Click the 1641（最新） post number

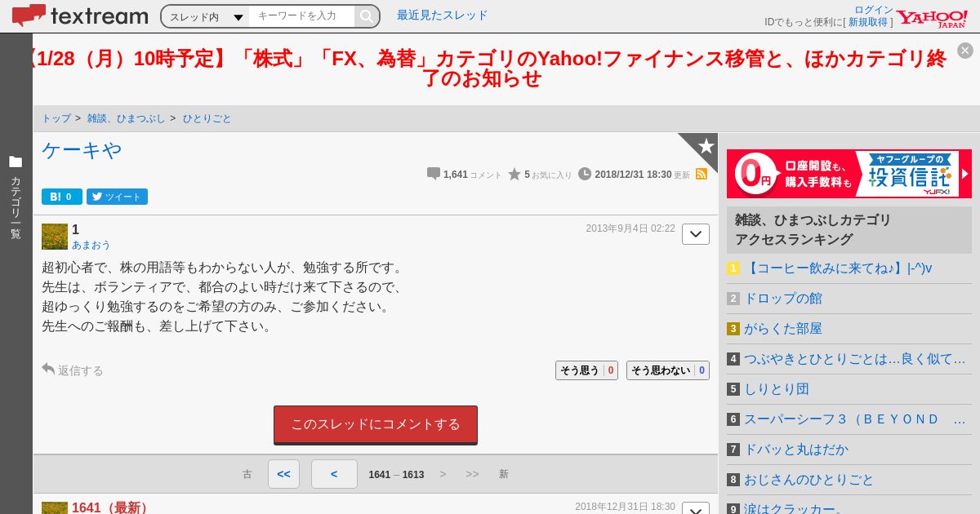tap(112, 507)
